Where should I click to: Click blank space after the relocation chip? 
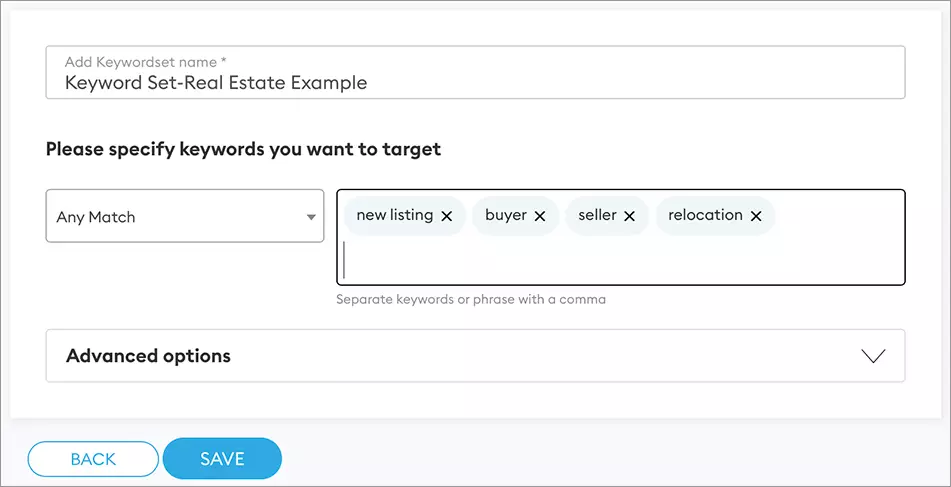coord(838,216)
